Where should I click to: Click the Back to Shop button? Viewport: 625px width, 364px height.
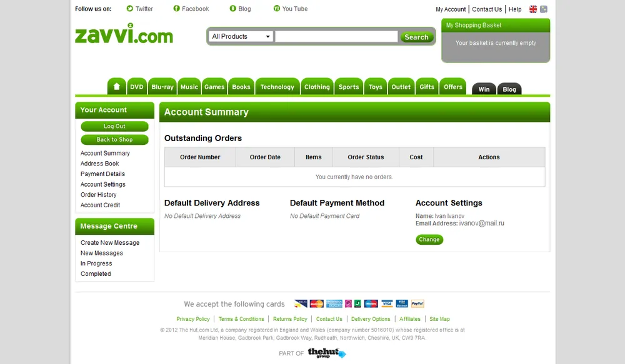(x=114, y=139)
